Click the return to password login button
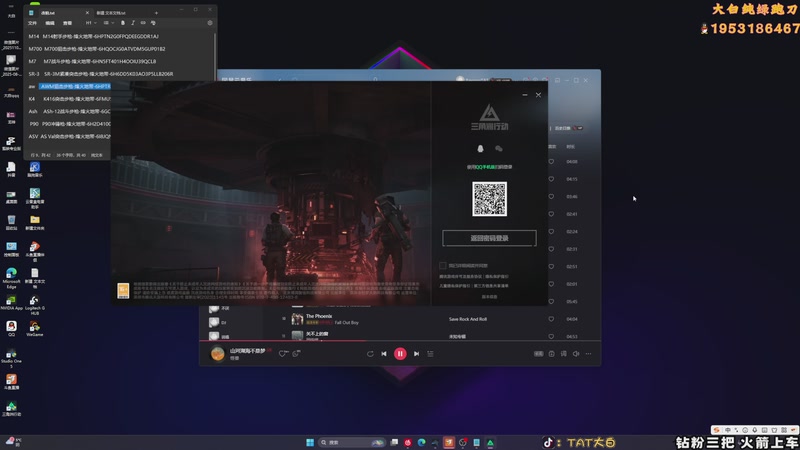The height and width of the screenshot is (450, 800). tap(489, 238)
